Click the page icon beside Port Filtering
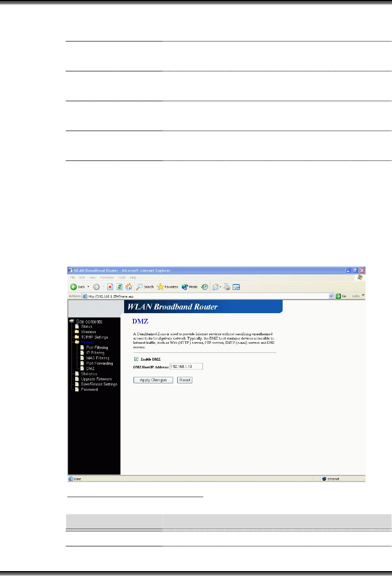The height and width of the screenshot is (576, 392). pos(82,347)
